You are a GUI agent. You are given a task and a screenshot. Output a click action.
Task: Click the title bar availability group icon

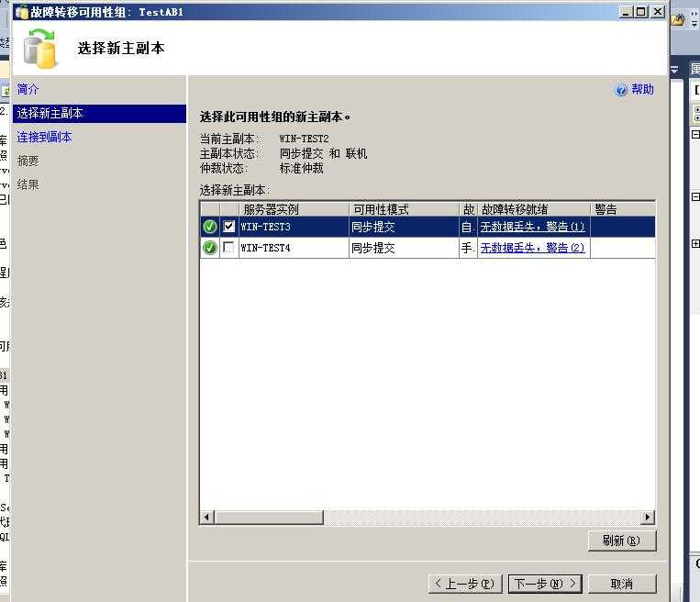(x=21, y=12)
